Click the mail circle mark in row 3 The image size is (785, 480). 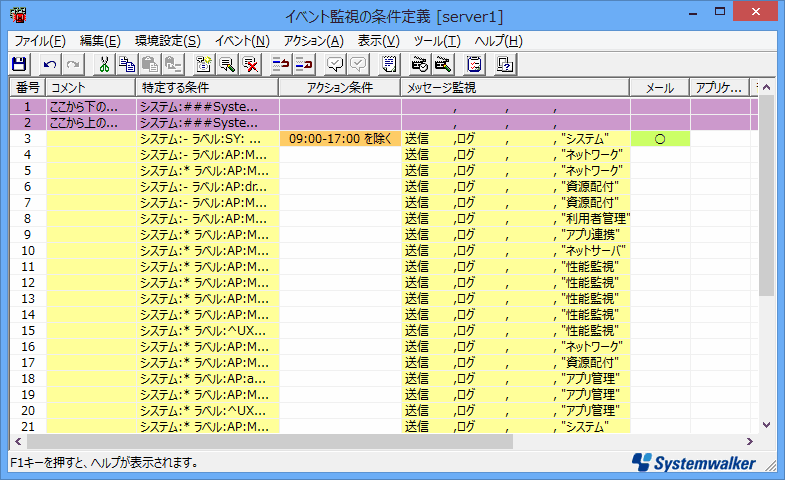click(x=660, y=139)
